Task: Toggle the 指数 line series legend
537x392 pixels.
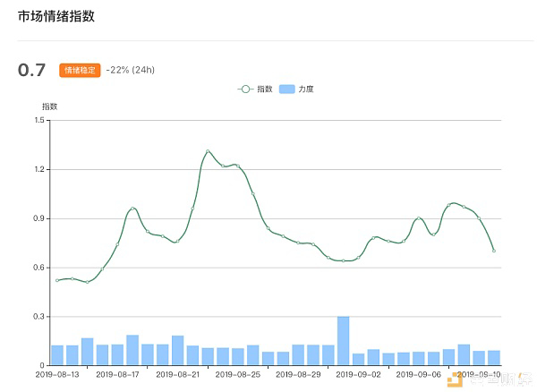Action: [x=255, y=89]
